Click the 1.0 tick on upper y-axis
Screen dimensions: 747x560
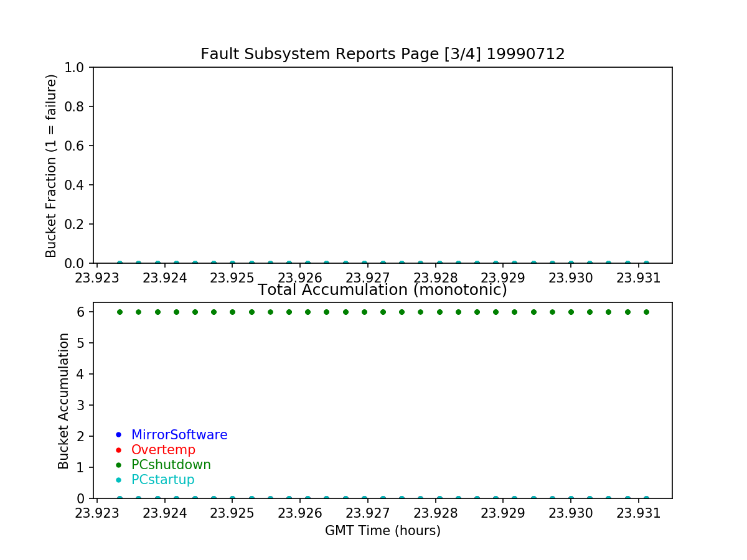[79, 67]
